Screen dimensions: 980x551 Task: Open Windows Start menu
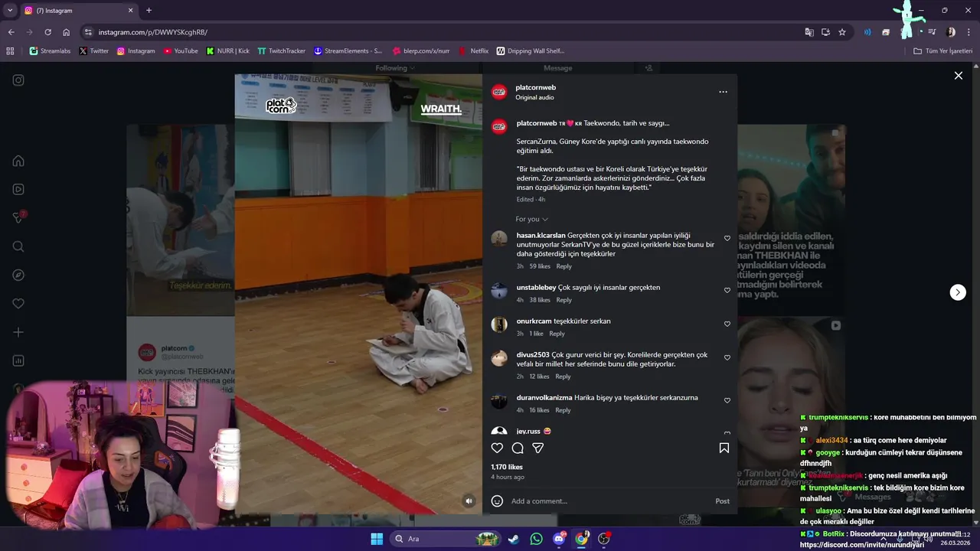(x=377, y=539)
